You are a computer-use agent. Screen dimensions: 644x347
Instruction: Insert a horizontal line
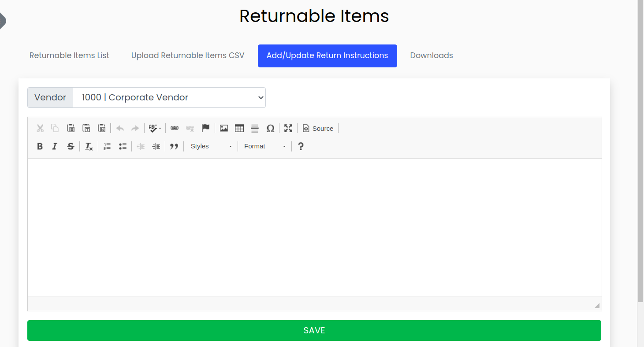click(255, 128)
